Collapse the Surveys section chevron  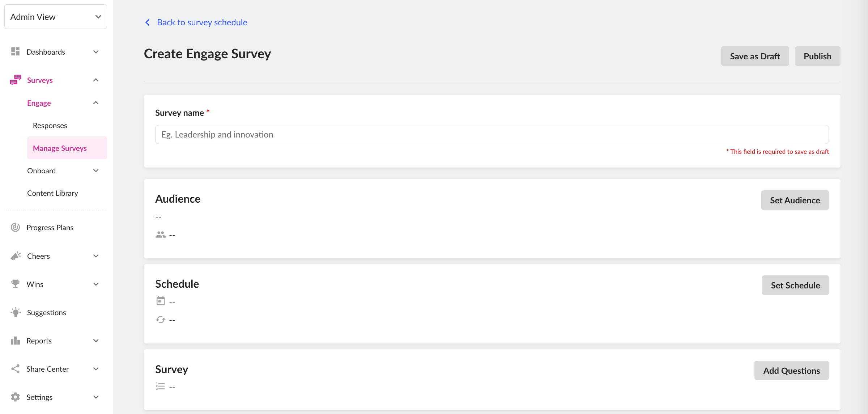click(x=96, y=80)
